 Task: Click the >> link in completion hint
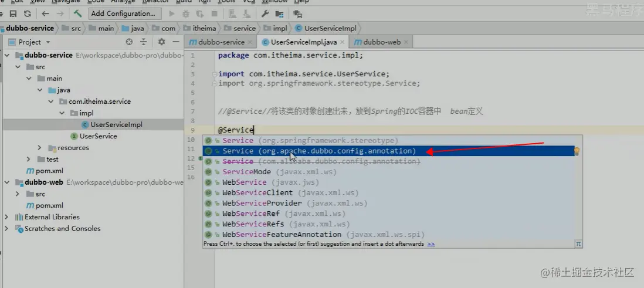click(431, 244)
